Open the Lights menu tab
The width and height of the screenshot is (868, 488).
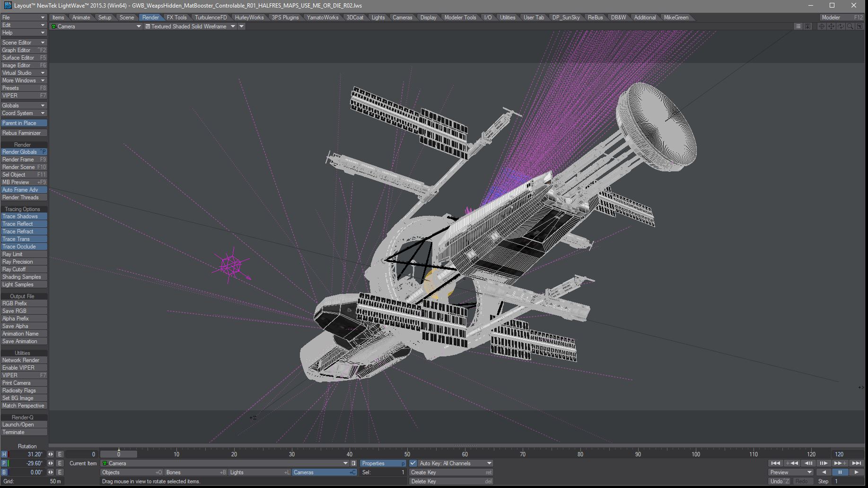click(x=378, y=18)
